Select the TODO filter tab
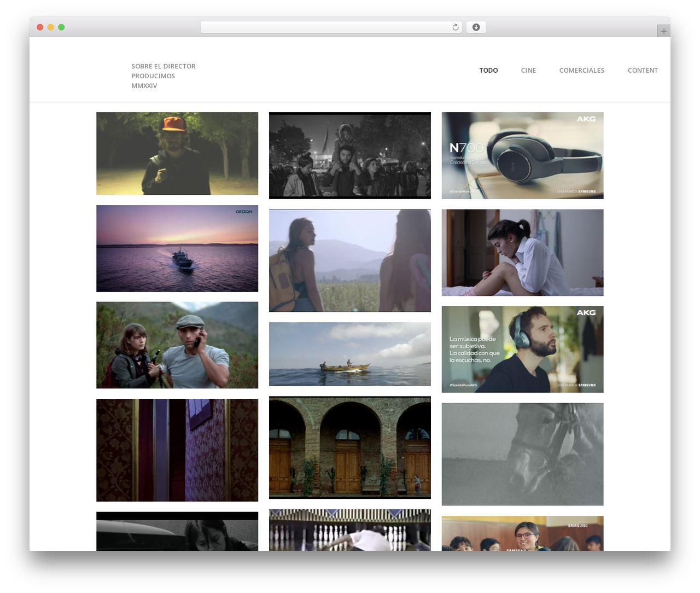The image size is (700, 593). (x=488, y=71)
